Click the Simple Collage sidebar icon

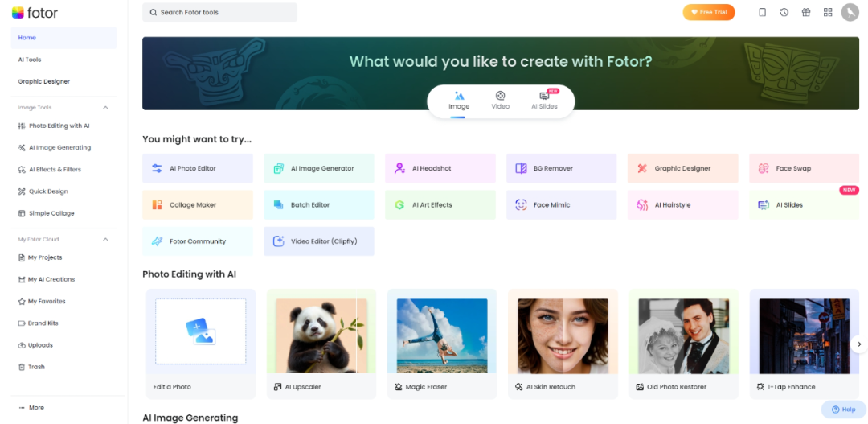pyautogui.click(x=22, y=213)
